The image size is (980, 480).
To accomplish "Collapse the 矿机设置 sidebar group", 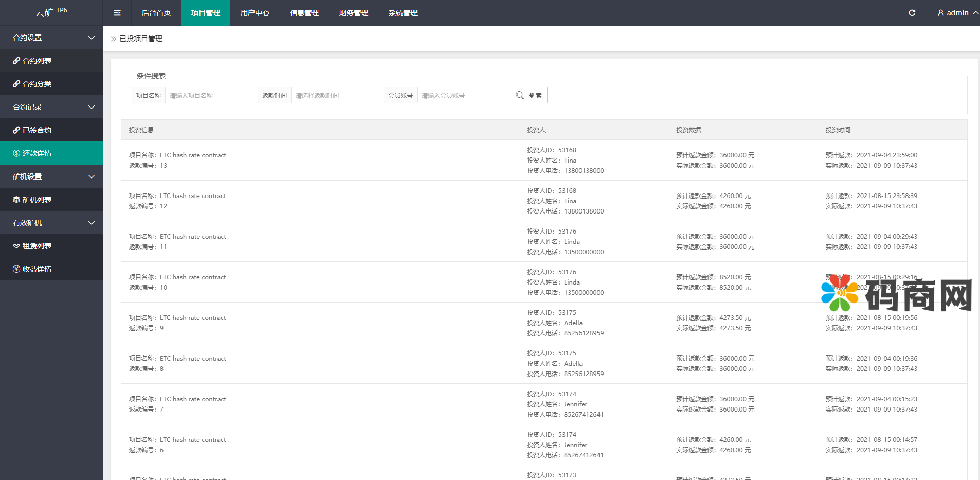I will point(92,176).
